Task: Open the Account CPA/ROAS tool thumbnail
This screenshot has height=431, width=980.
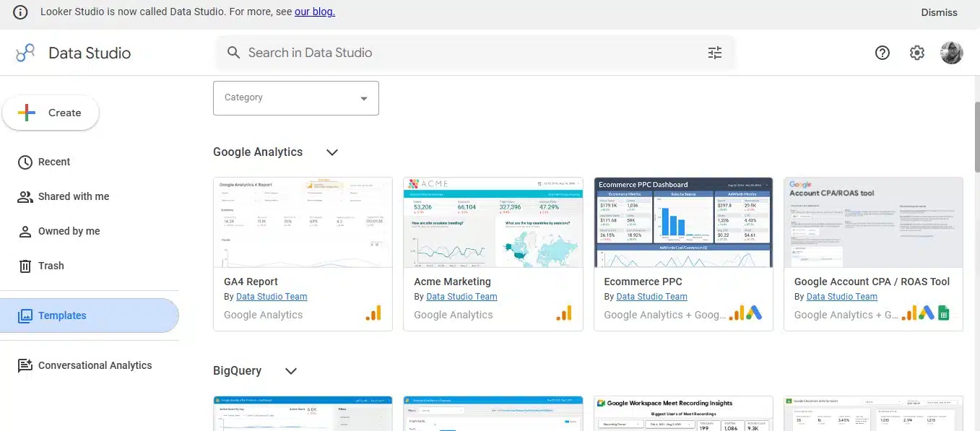Action: pyautogui.click(x=874, y=222)
